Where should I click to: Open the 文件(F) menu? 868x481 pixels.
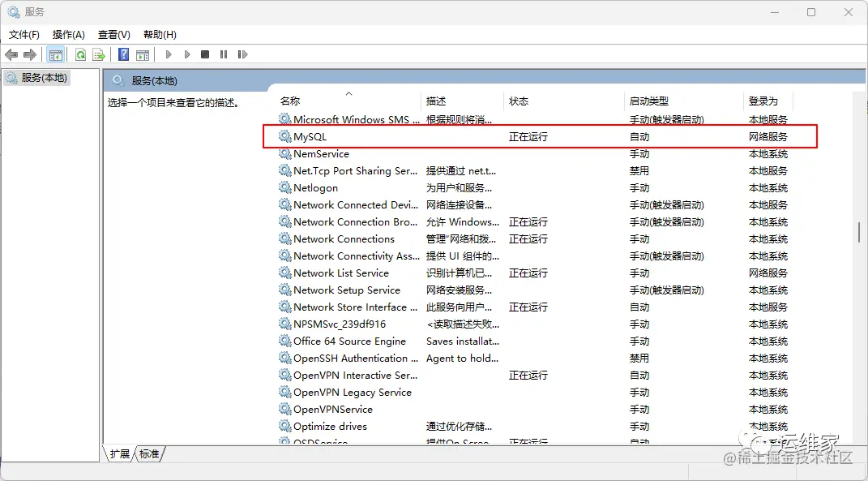(24, 34)
